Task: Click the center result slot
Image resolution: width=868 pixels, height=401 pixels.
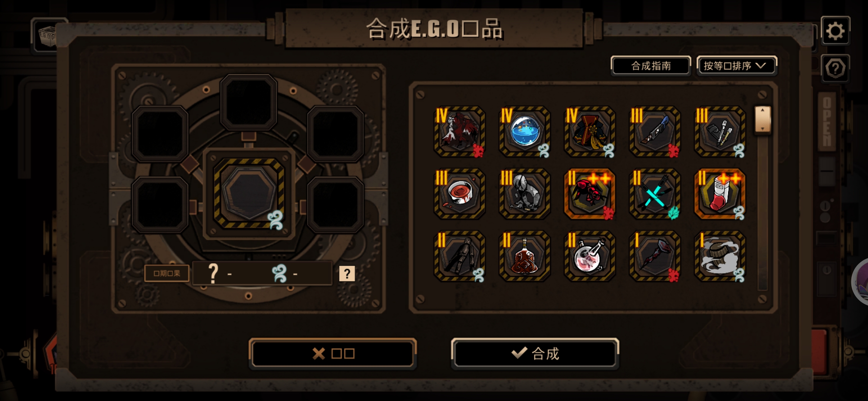Action: tap(249, 193)
